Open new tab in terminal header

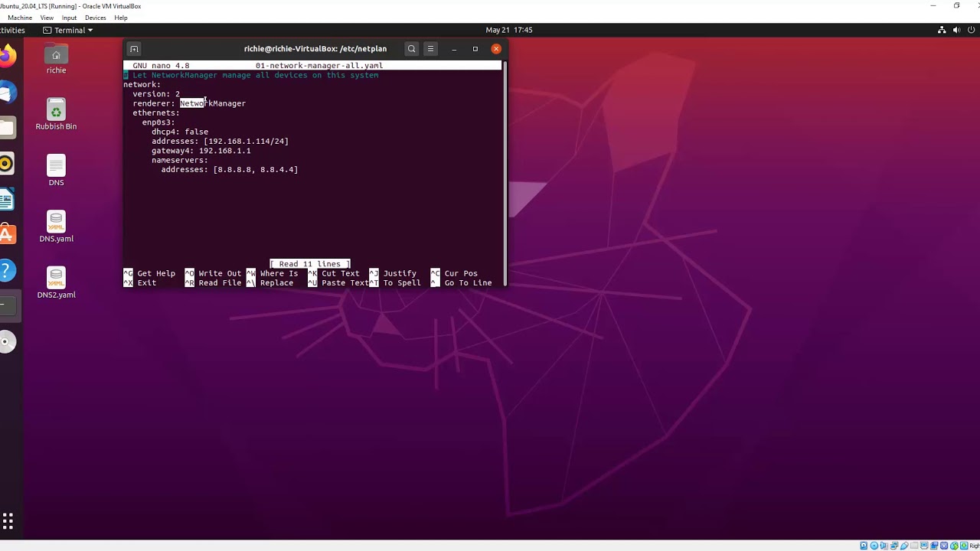[x=134, y=49]
